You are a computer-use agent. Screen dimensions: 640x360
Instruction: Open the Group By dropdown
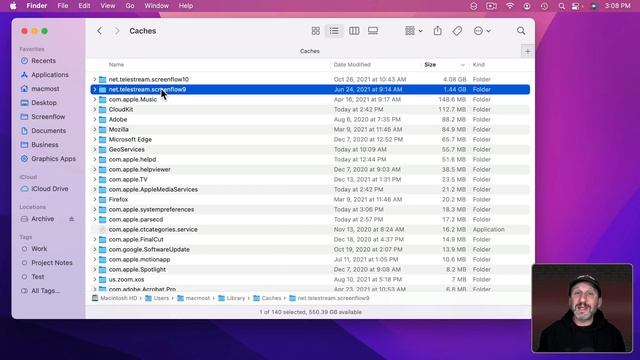pyautogui.click(x=413, y=31)
